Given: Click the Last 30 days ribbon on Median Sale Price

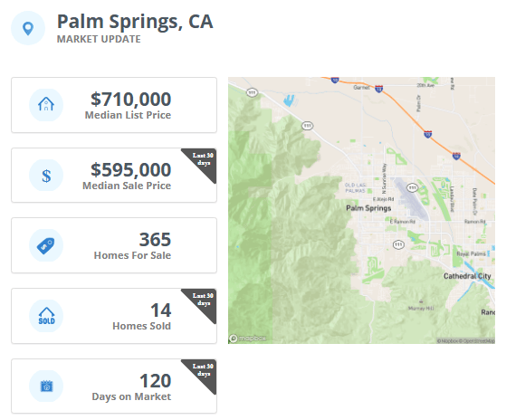Looking at the screenshot, I should (204, 159).
